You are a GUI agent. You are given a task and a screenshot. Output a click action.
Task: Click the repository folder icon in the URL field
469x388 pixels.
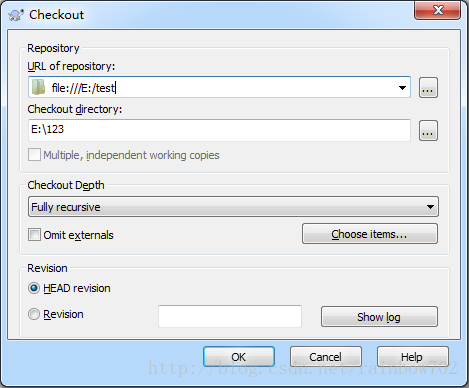[x=38, y=87]
